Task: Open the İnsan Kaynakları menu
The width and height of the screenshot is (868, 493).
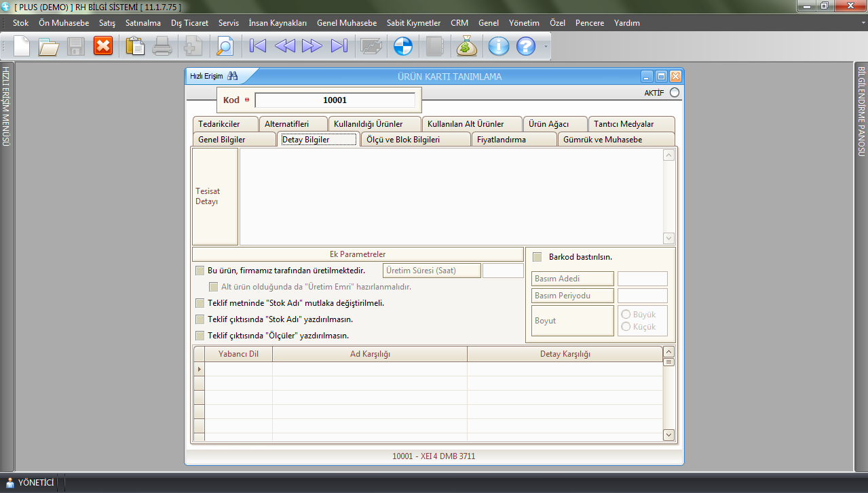Action: click(278, 23)
